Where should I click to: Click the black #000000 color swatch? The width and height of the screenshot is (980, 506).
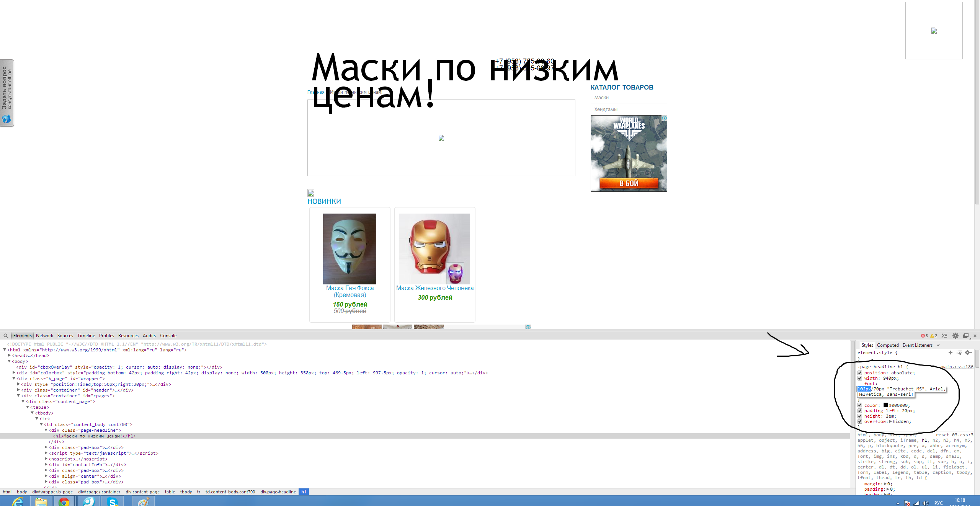pos(885,405)
